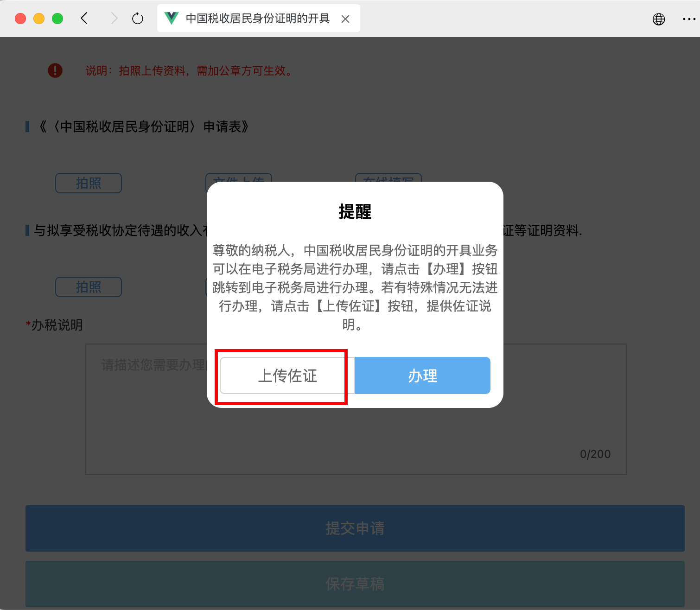
Task: Click the red exclamation warning icon
Action: 55,70
